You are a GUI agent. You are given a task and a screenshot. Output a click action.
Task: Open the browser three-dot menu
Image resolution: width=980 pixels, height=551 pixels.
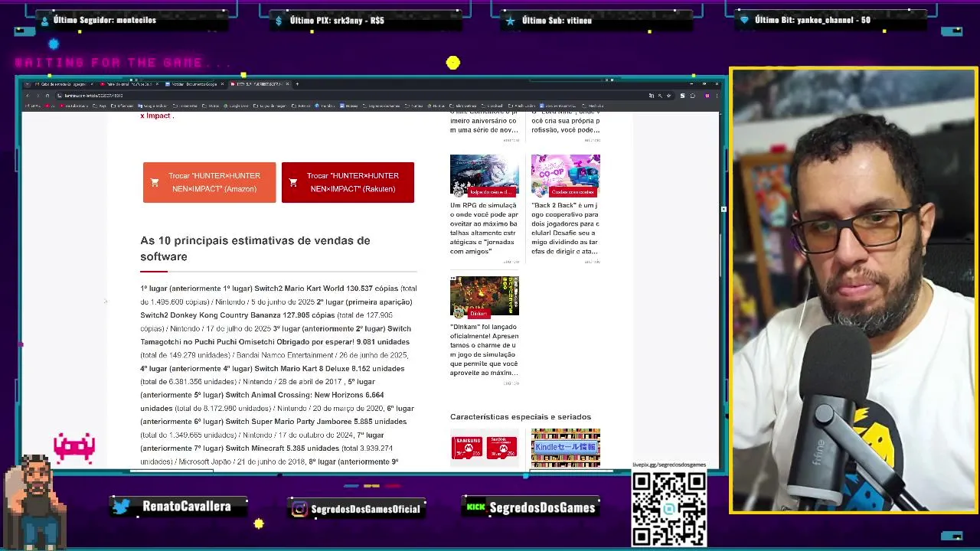pyautogui.click(x=717, y=96)
